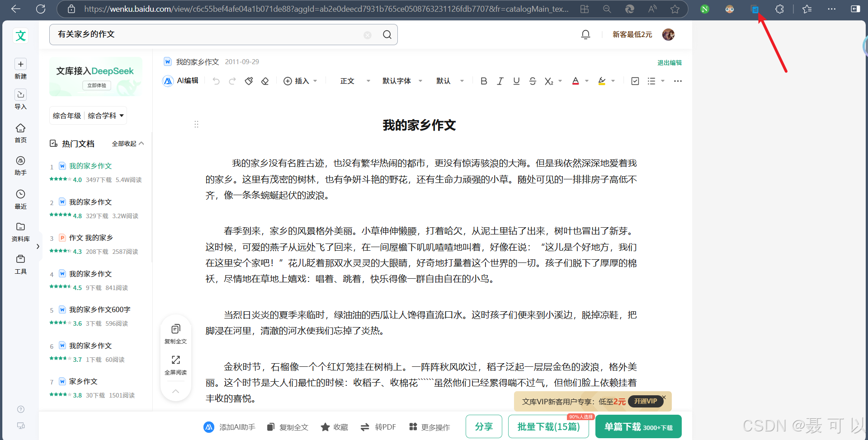
Task: Open hot document 我的家乡作文600字
Action: [100, 309]
